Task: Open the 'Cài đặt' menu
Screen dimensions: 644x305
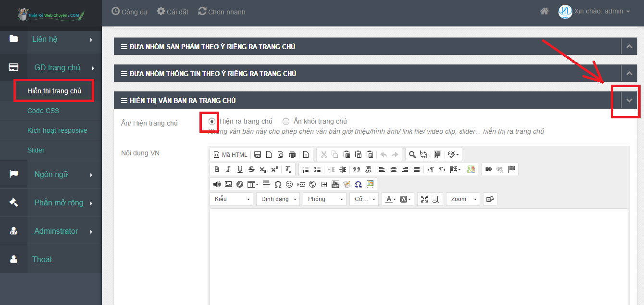Action: point(173,12)
